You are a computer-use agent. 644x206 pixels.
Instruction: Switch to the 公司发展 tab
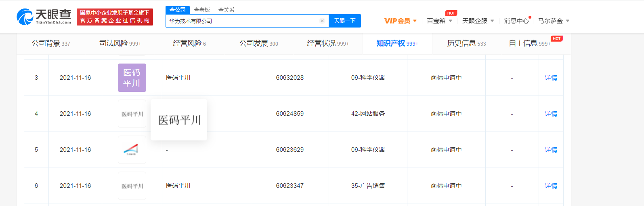click(258, 43)
